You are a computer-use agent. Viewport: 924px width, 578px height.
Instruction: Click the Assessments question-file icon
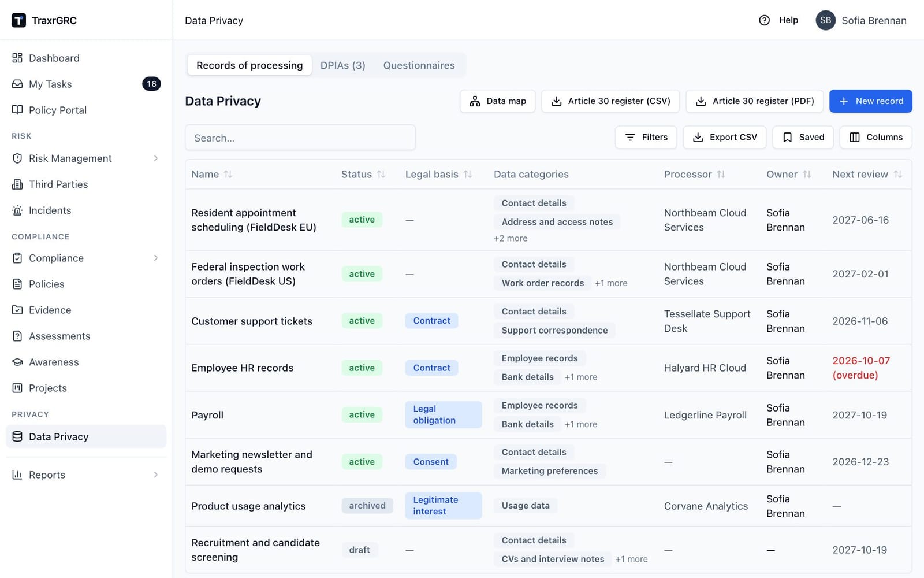(17, 336)
